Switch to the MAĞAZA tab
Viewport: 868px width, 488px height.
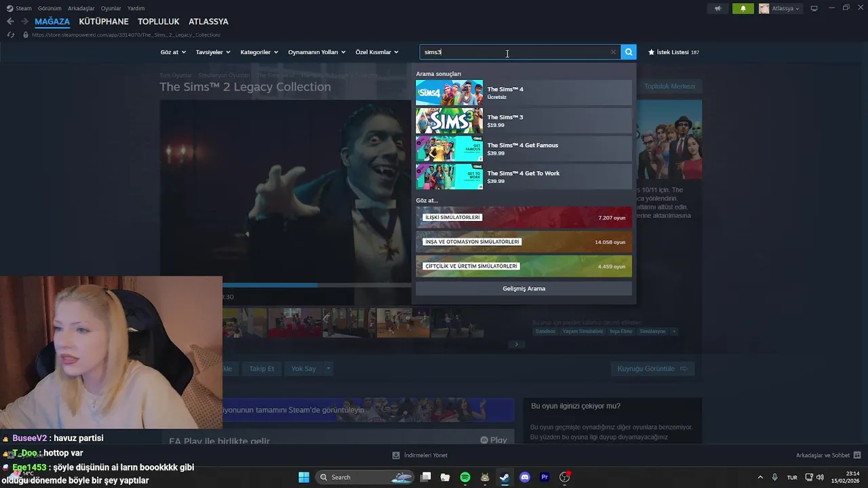click(x=52, y=22)
